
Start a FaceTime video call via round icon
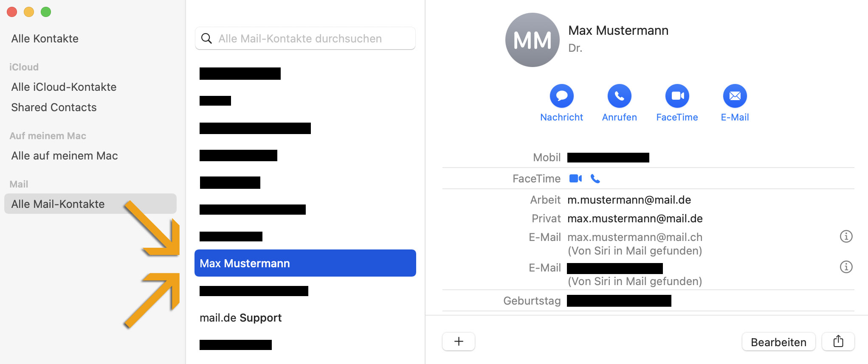tap(677, 96)
